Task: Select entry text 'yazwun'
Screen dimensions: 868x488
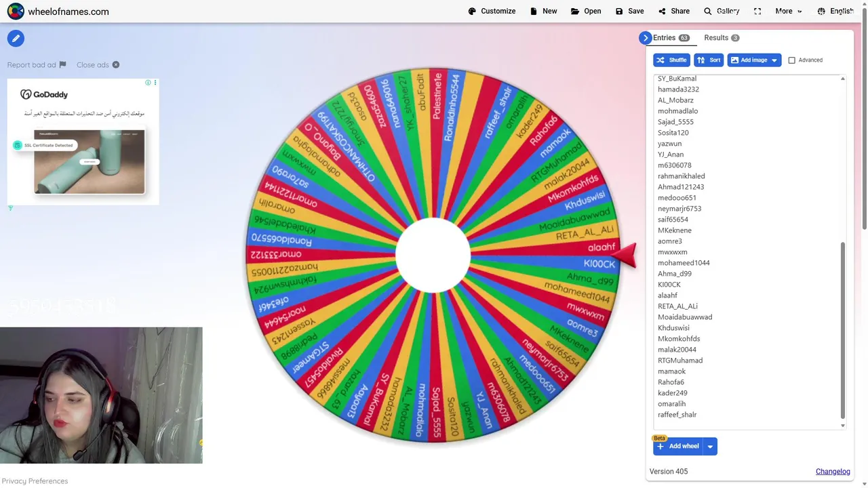Action: click(669, 144)
